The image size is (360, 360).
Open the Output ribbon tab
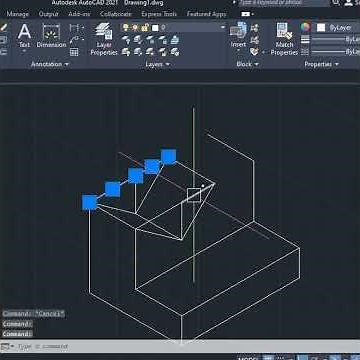[48, 14]
